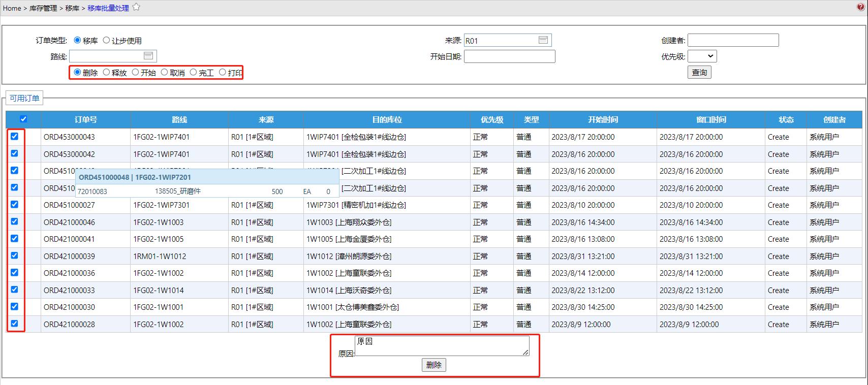
Task: Click order number ORD453000043
Action: click(69, 137)
